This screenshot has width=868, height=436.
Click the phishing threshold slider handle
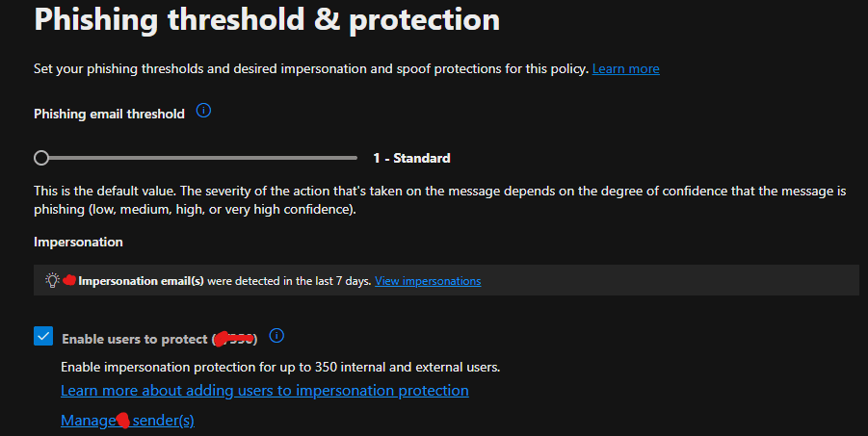tap(41, 158)
